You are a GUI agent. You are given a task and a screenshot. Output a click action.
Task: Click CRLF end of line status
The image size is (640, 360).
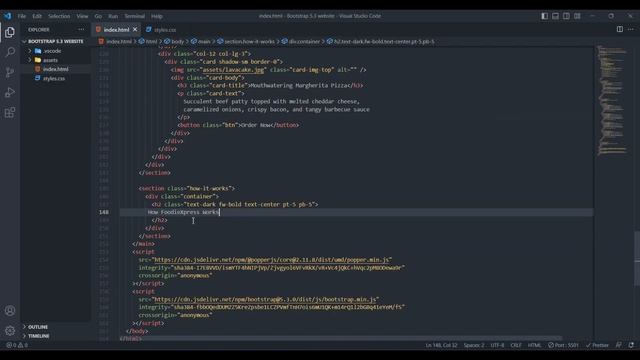[x=516, y=345]
